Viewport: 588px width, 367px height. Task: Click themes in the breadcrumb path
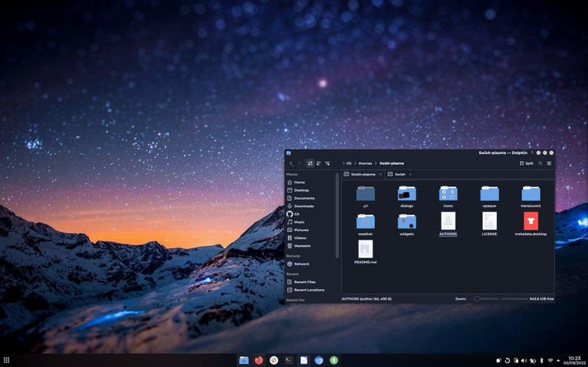[x=365, y=163]
